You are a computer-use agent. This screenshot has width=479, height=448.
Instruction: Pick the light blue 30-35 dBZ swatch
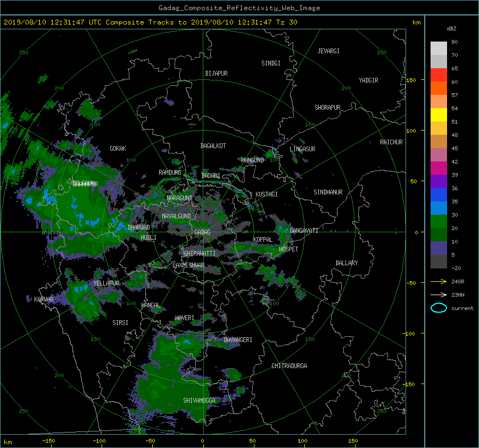439,208
